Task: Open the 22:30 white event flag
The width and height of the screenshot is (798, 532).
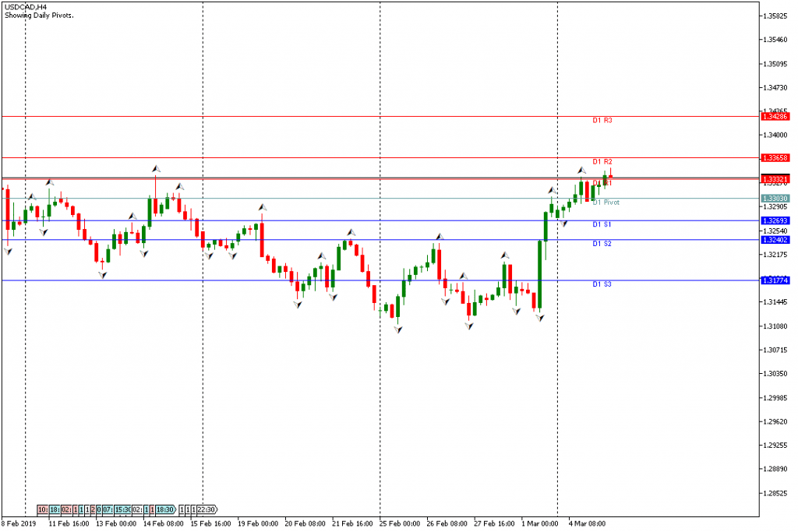Action: (207, 509)
